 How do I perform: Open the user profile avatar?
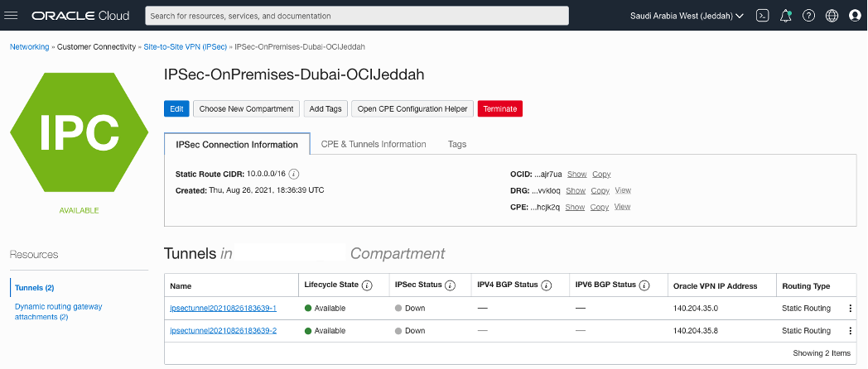coord(856,16)
